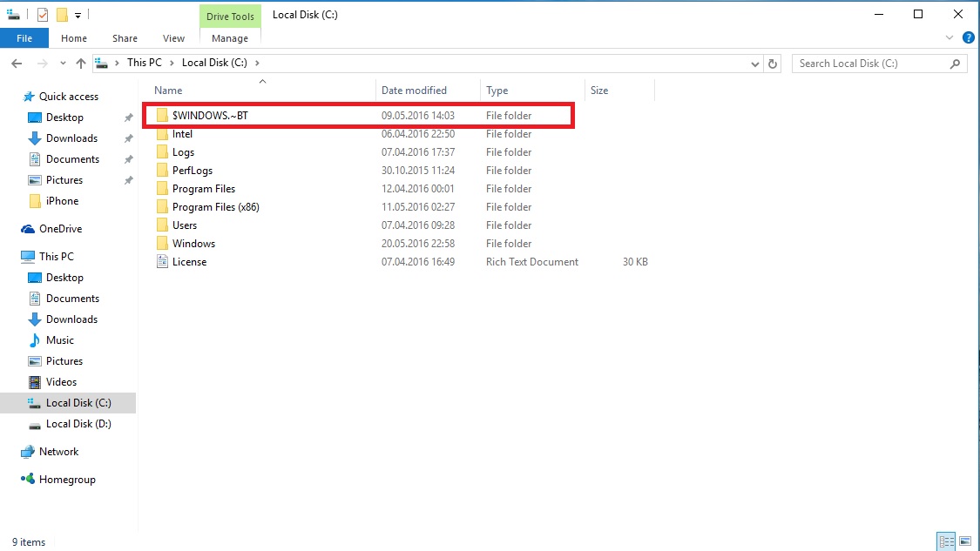Go back using the Back arrow
Viewport: 980px width, 551px height.
click(17, 64)
